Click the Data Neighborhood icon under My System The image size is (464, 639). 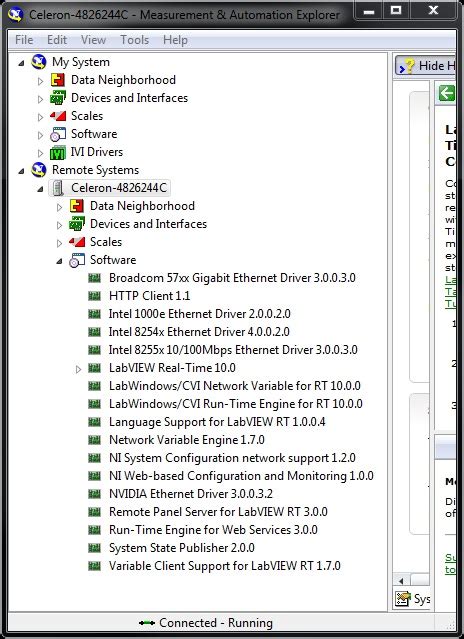pos(58,80)
